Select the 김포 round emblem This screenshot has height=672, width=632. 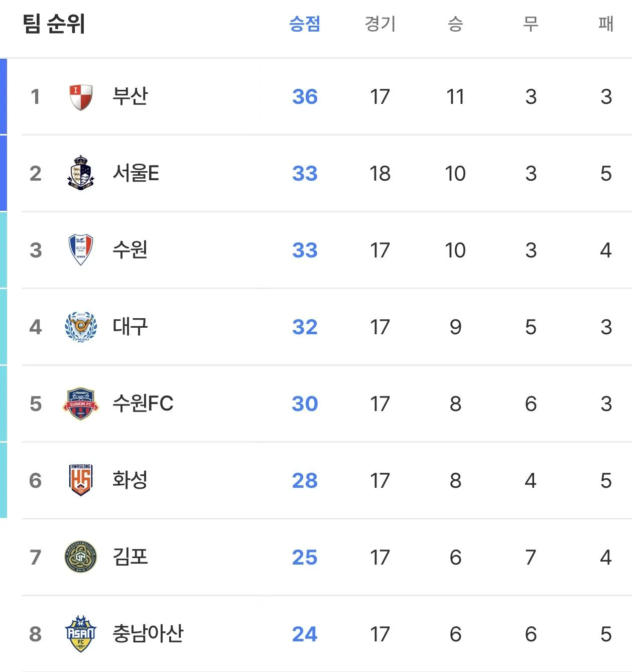pos(80,557)
